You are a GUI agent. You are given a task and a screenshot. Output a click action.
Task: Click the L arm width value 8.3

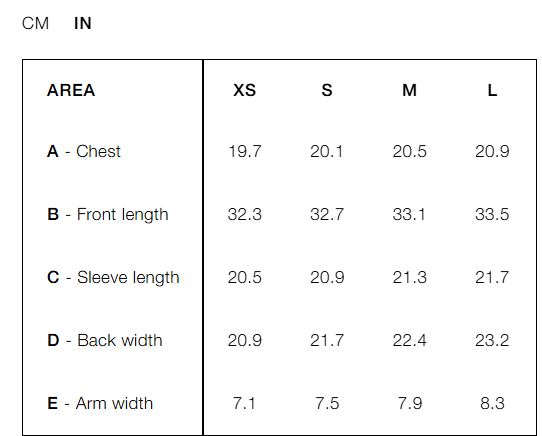(x=492, y=403)
